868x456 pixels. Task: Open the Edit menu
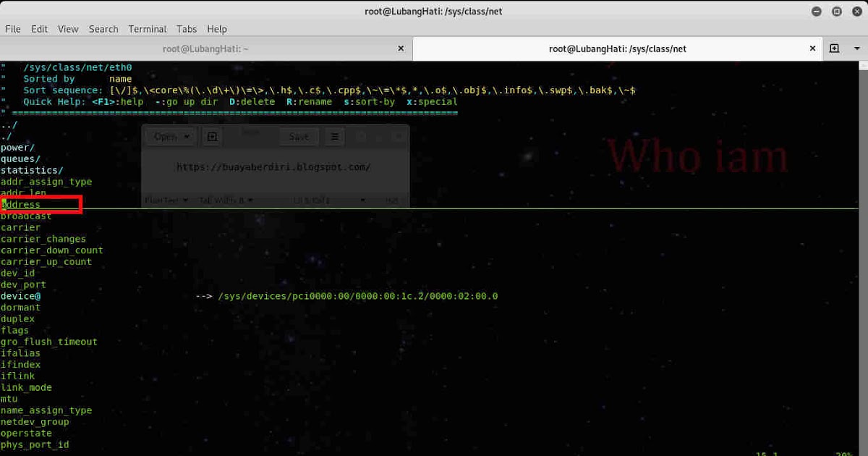39,29
